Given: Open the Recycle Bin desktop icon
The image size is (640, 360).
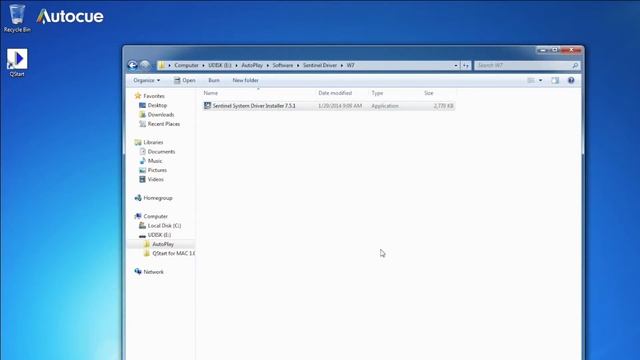Looking at the screenshot, I should 17,18.
